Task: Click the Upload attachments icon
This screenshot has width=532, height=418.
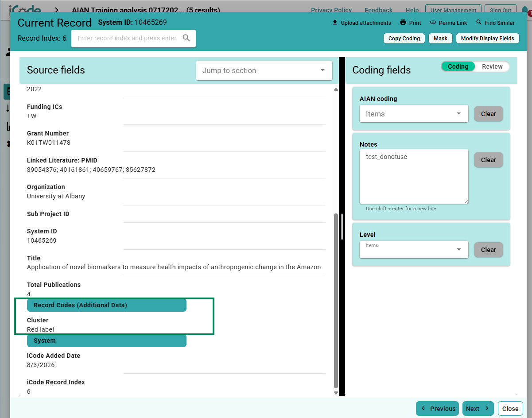Action: 335,23
